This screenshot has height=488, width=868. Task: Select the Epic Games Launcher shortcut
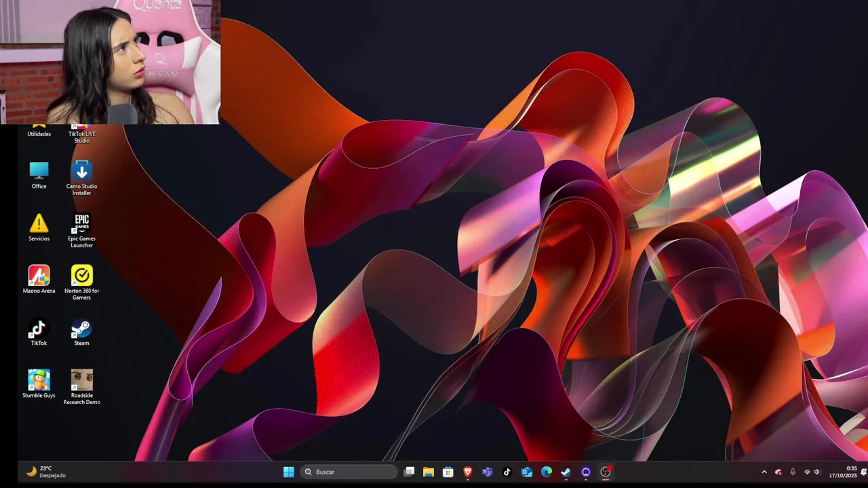tap(81, 230)
